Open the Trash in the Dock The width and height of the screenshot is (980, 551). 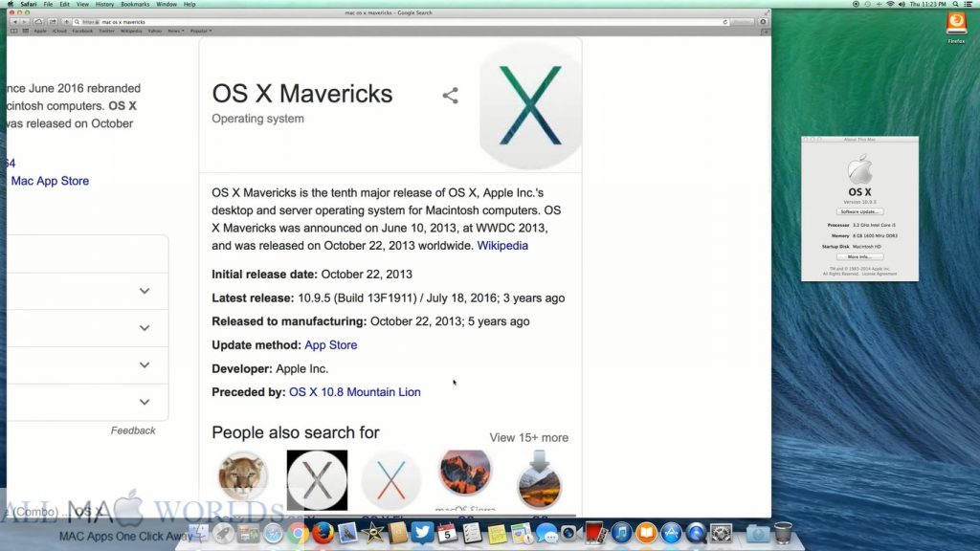tap(783, 533)
